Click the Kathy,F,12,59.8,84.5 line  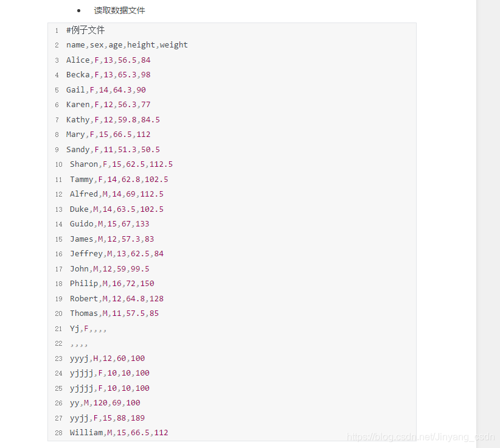coord(113,120)
